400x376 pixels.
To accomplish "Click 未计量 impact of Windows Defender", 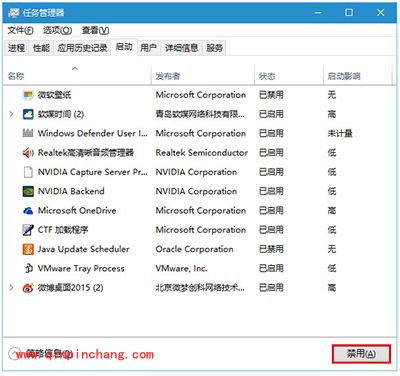I will coord(340,133).
